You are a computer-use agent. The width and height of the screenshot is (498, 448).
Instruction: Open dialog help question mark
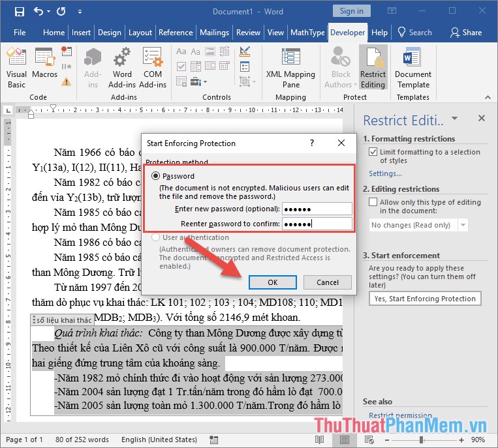pyautogui.click(x=312, y=143)
